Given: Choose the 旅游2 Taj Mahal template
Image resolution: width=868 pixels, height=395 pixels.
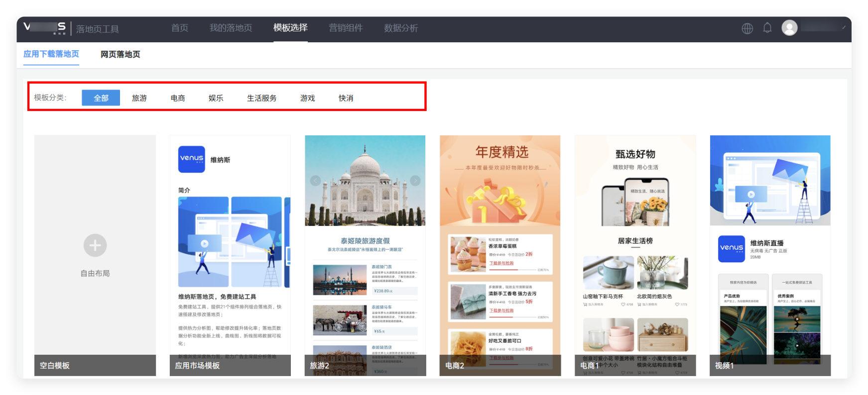Looking at the screenshot, I should coord(365,255).
